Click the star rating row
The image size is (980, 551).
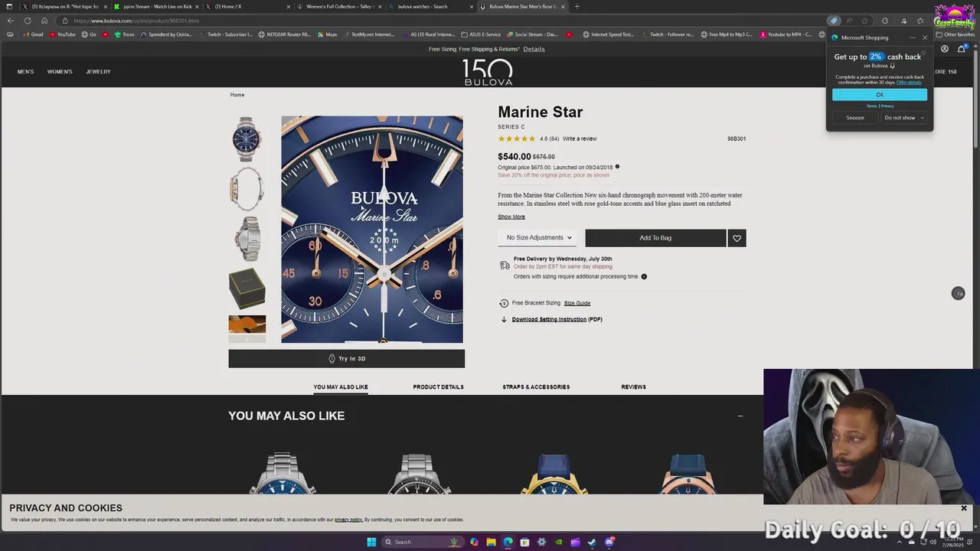point(517,139)
